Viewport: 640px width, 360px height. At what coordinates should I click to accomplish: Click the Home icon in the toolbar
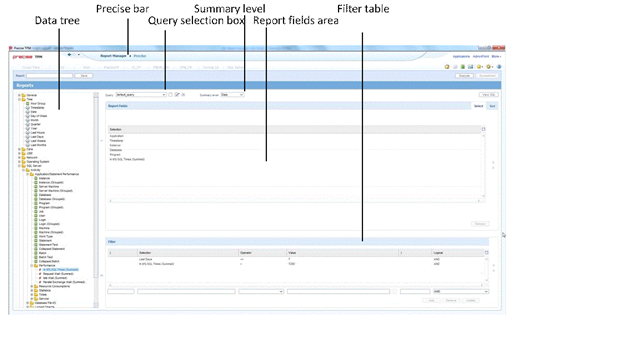coord(447,67)
